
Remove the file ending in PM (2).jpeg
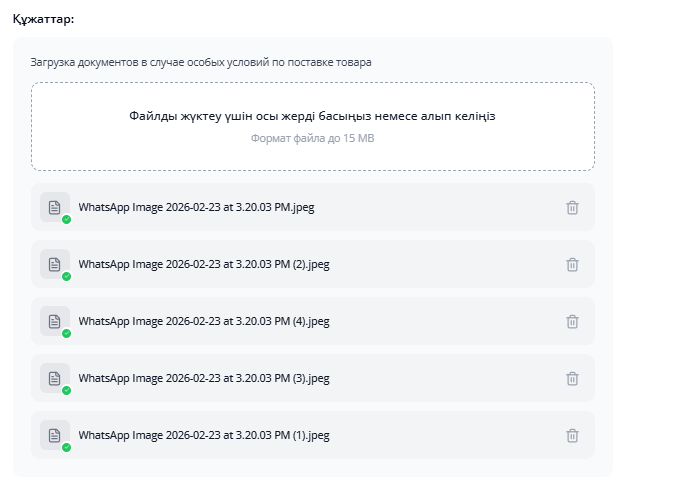[x=572, y=265]
